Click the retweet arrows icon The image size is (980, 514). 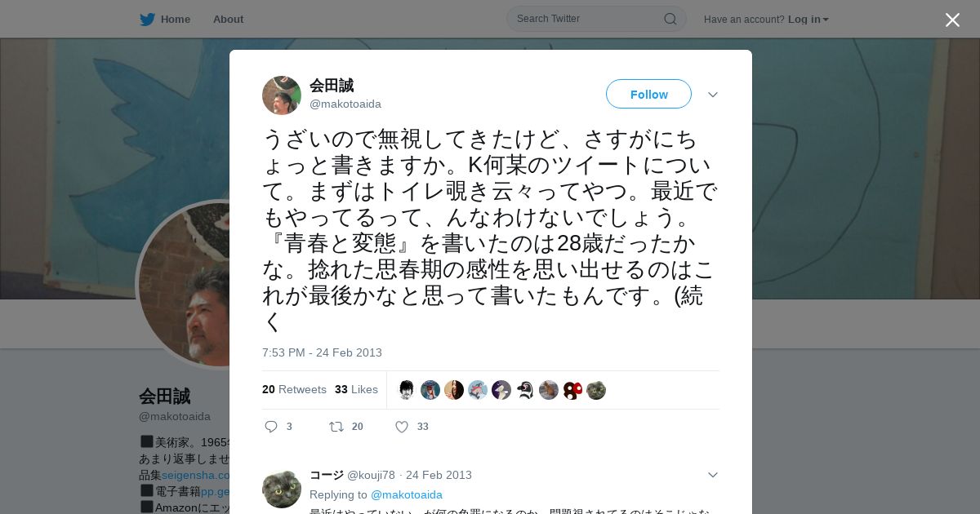click(x=336, y=426)
